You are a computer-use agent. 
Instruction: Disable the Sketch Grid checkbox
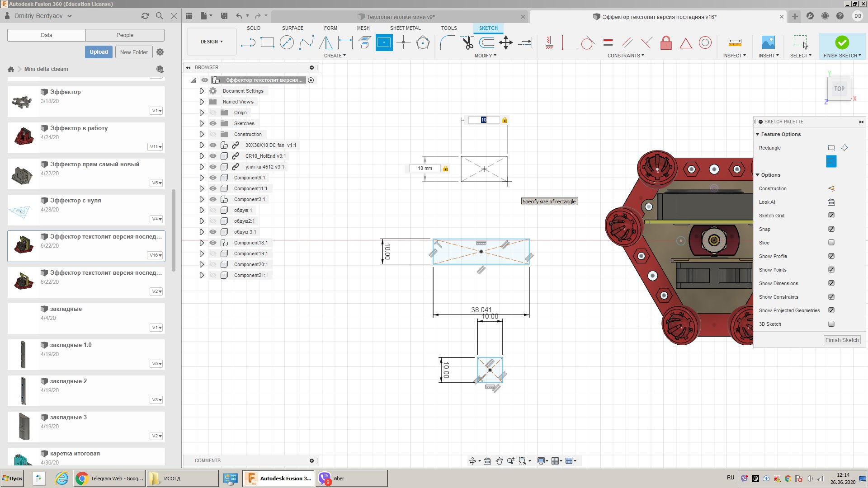coord(831,216)
